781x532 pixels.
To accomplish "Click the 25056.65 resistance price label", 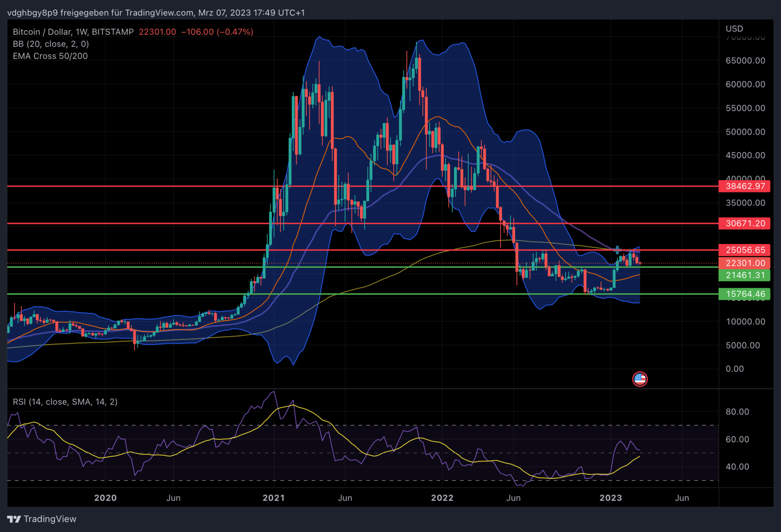I will tap(745, 250).
